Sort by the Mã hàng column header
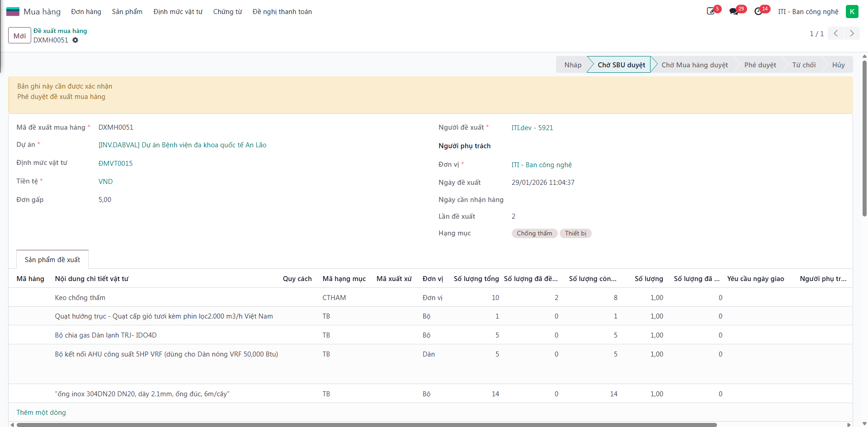 point(30,279)
